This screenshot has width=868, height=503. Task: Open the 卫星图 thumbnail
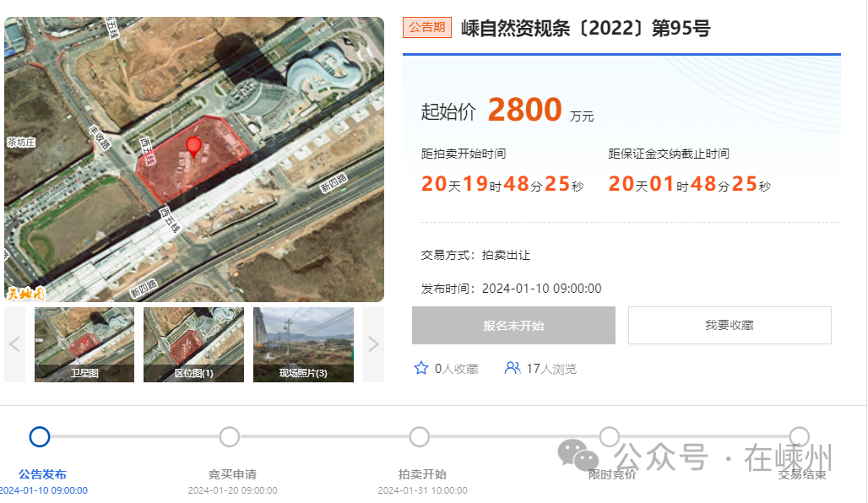click(x=84, y=344)
